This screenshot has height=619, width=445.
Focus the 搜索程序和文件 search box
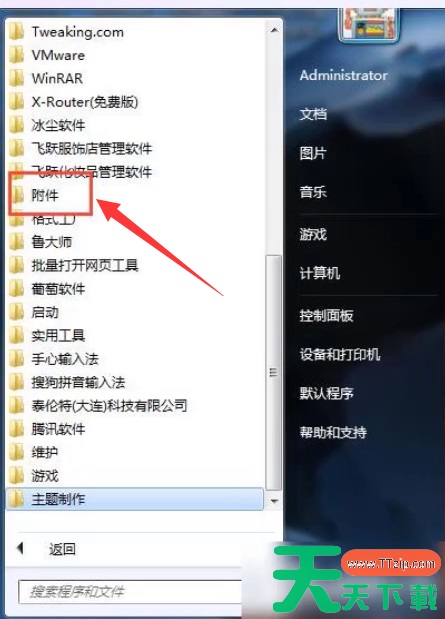(130, 591)
